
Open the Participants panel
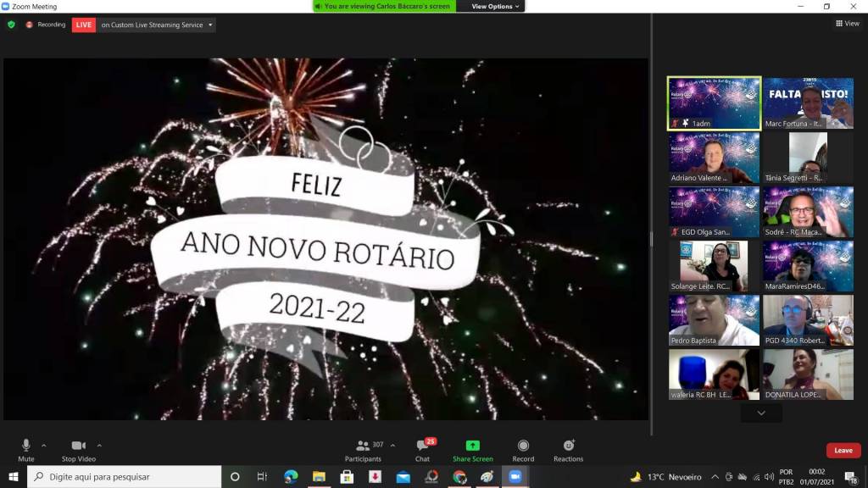[364, 448]
